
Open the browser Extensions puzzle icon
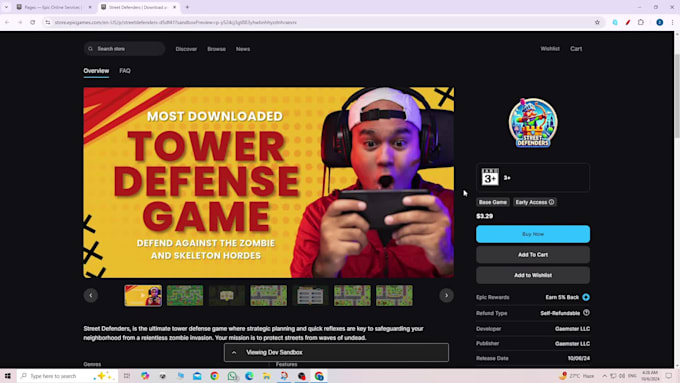click(641, 22)
